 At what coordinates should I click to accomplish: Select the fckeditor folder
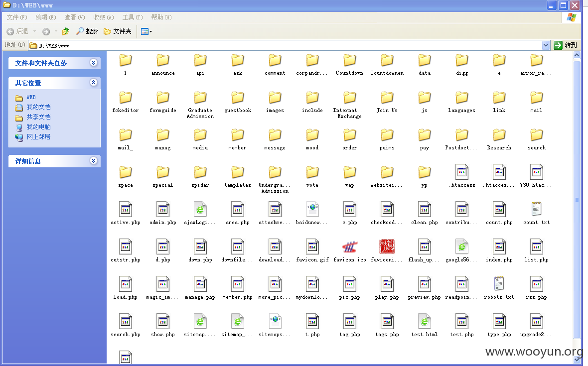[125, 102]
